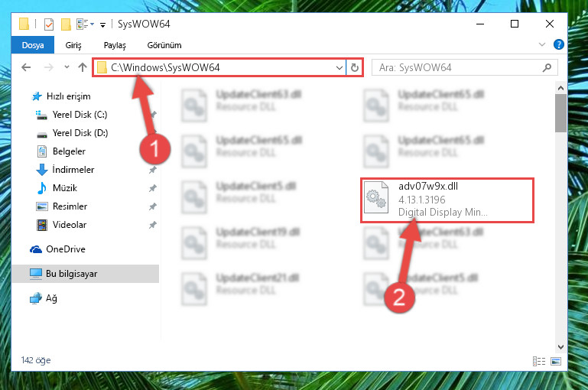Open the recent locations dropdown arrow
This screenshot has height=390, width=588.
pos(67,67)
